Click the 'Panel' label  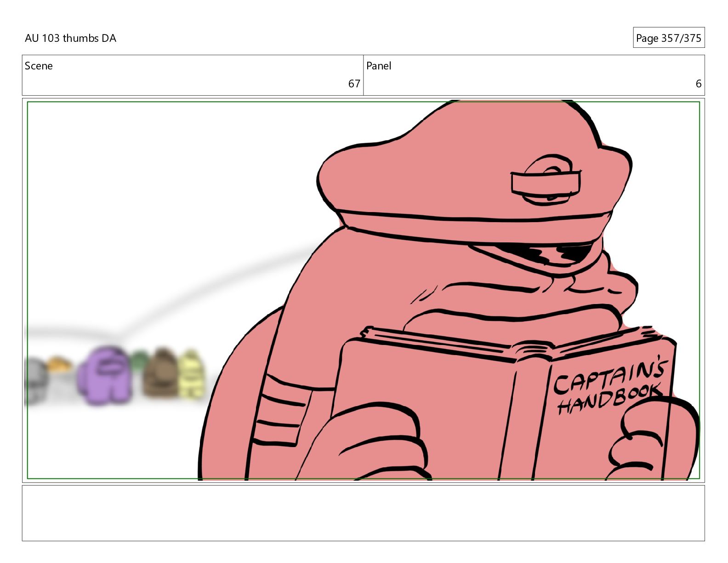379,66
